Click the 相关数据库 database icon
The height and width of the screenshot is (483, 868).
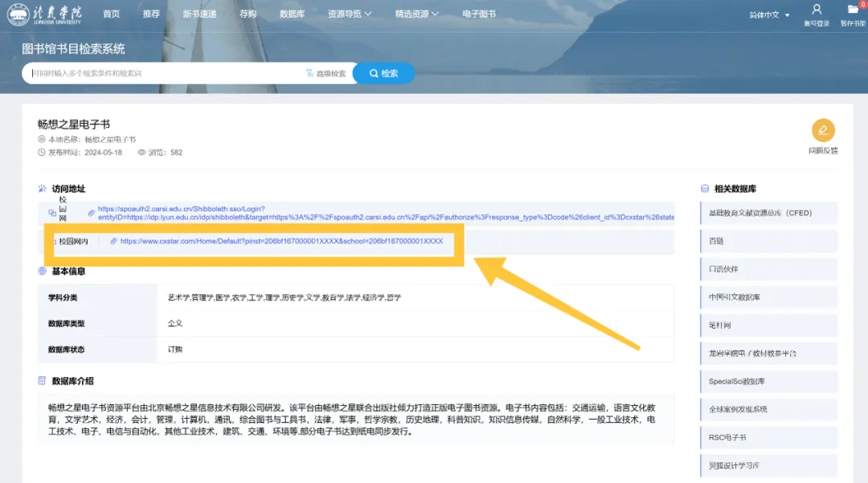705,189
